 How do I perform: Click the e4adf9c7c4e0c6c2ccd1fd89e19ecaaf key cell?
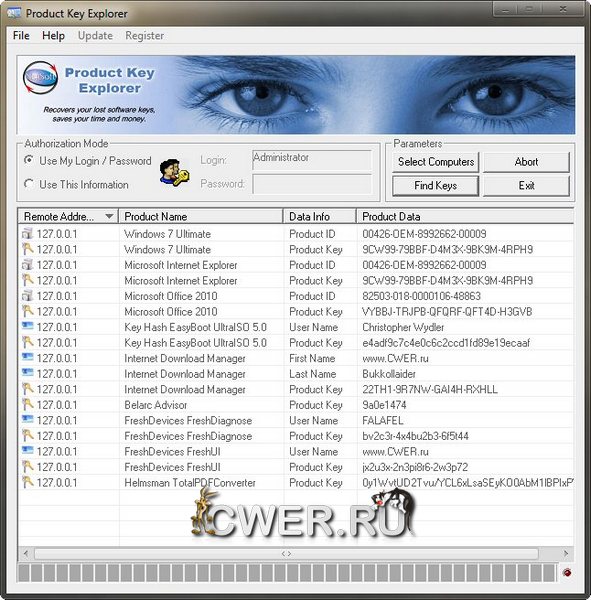[x=446, y=342]
